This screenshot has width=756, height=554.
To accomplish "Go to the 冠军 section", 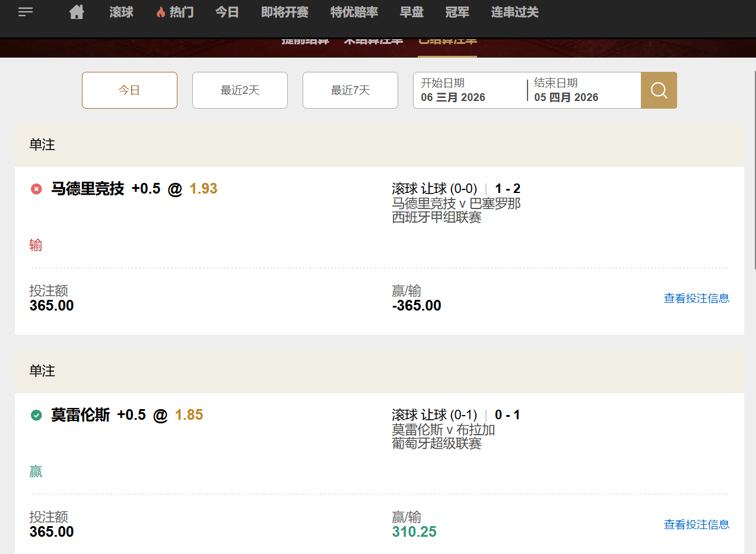I will (x=457, y=12).
